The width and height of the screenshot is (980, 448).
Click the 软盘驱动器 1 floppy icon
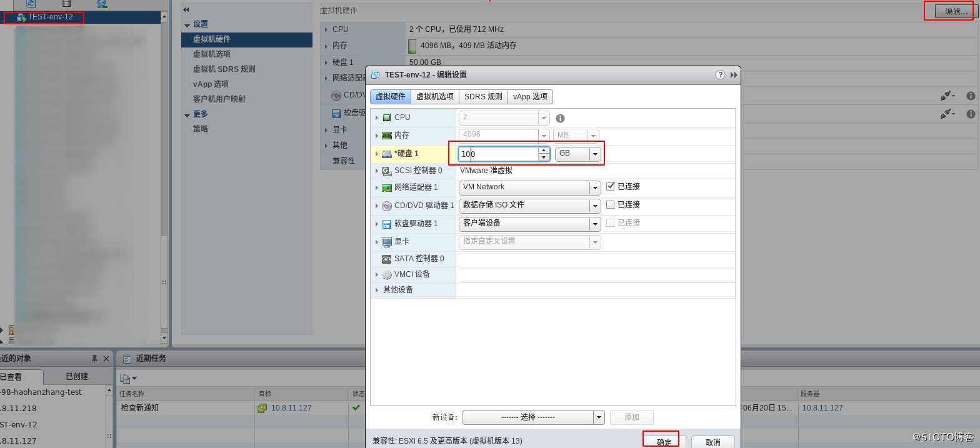point(387,224)
